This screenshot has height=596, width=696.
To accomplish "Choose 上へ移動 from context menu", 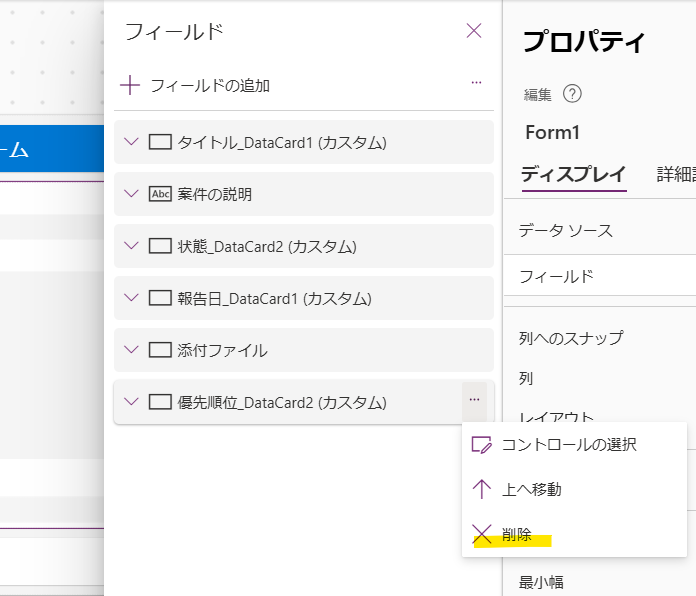I will [574, 489].
